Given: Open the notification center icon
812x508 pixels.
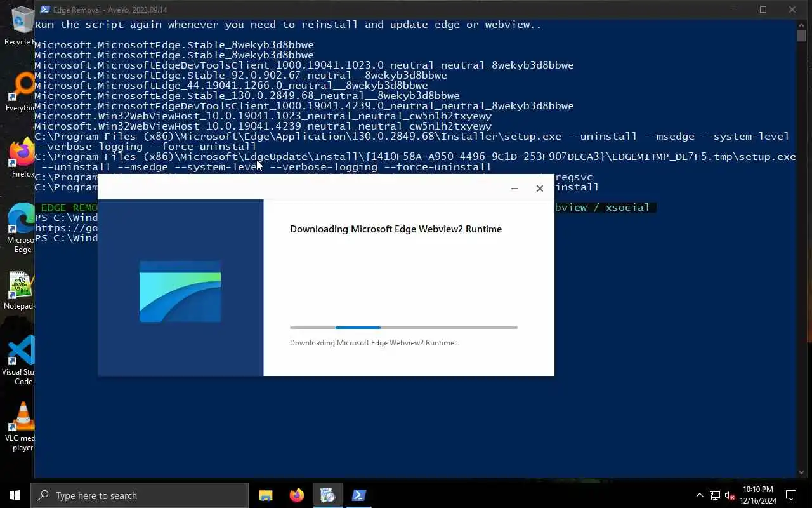Looking at the screenshot, I should (791, 495).
